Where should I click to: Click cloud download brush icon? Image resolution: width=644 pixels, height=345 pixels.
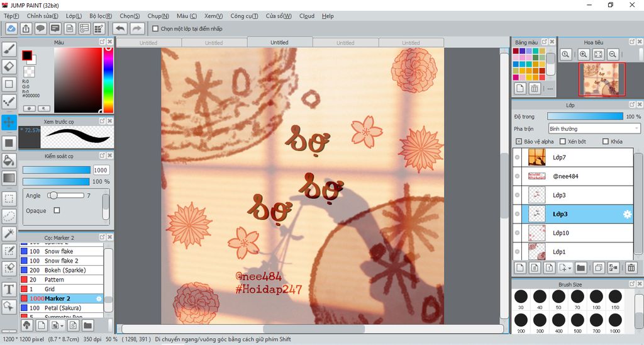(26, 325)
